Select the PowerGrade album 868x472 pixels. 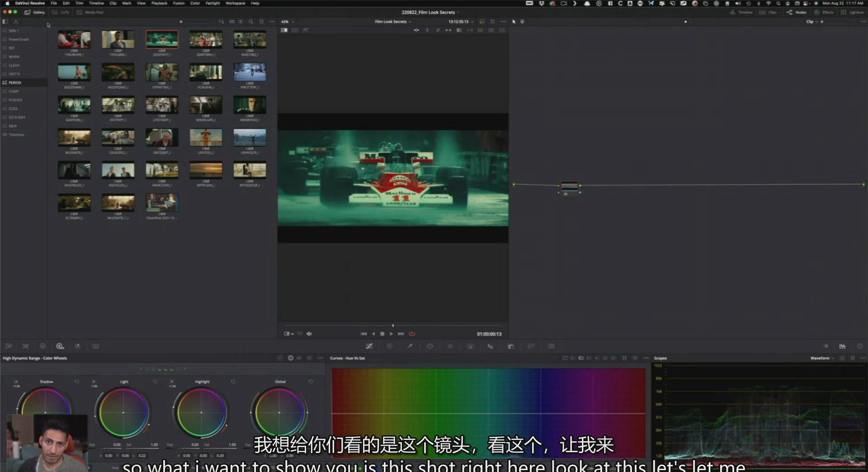[x=24, y=39]
